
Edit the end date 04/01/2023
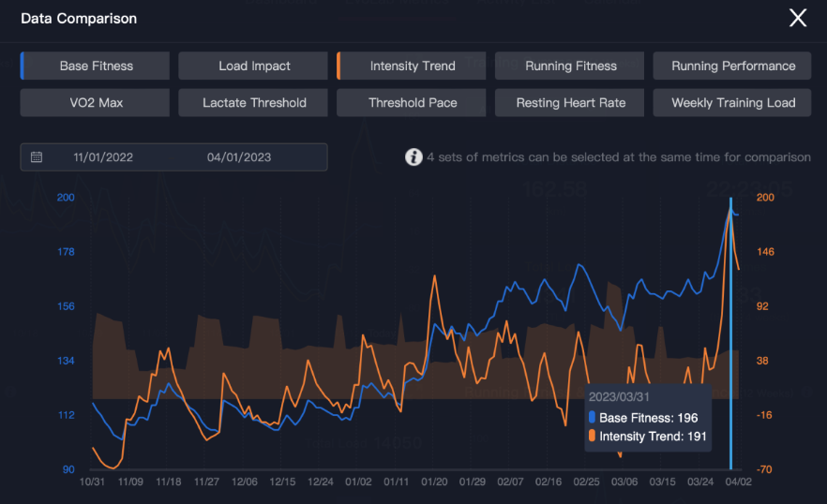239,157
